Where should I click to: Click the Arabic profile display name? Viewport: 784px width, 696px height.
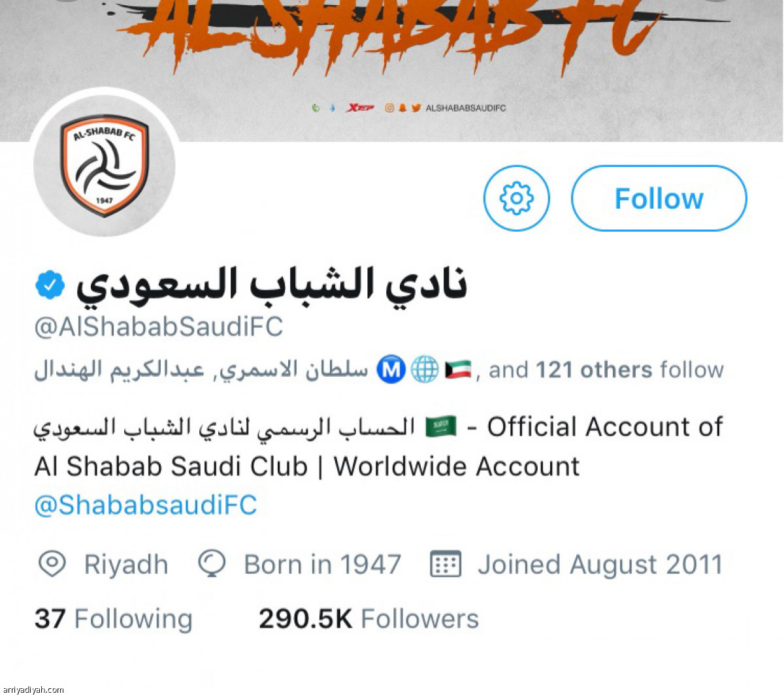tap(272, 285)
